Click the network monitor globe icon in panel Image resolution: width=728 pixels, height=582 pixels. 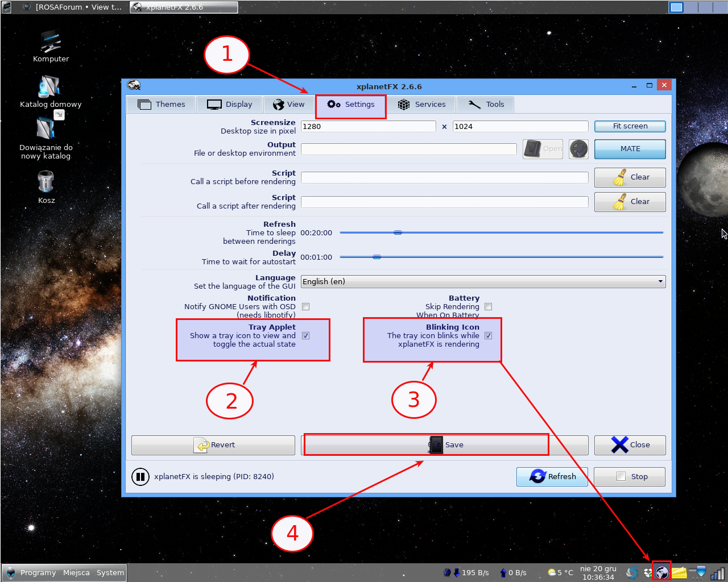[447, 572]
